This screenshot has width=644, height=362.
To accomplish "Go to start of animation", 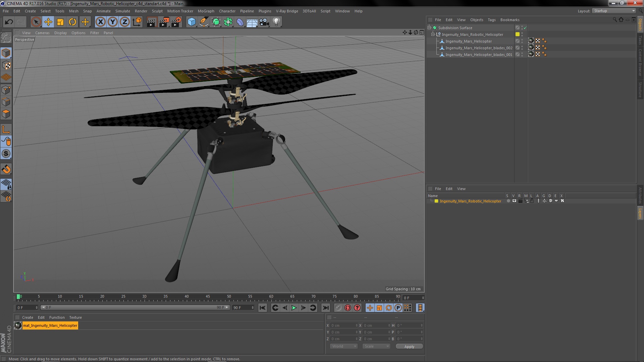I will tap(263, 308).
